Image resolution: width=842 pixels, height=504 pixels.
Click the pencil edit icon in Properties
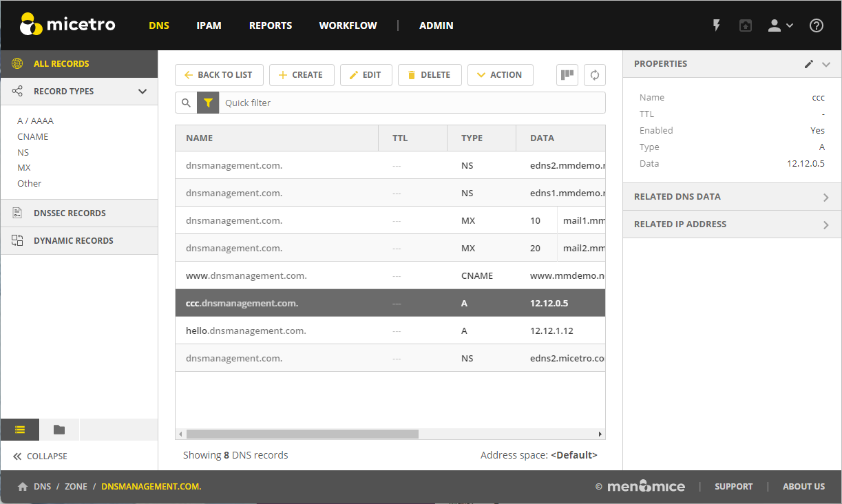(809, 64)
